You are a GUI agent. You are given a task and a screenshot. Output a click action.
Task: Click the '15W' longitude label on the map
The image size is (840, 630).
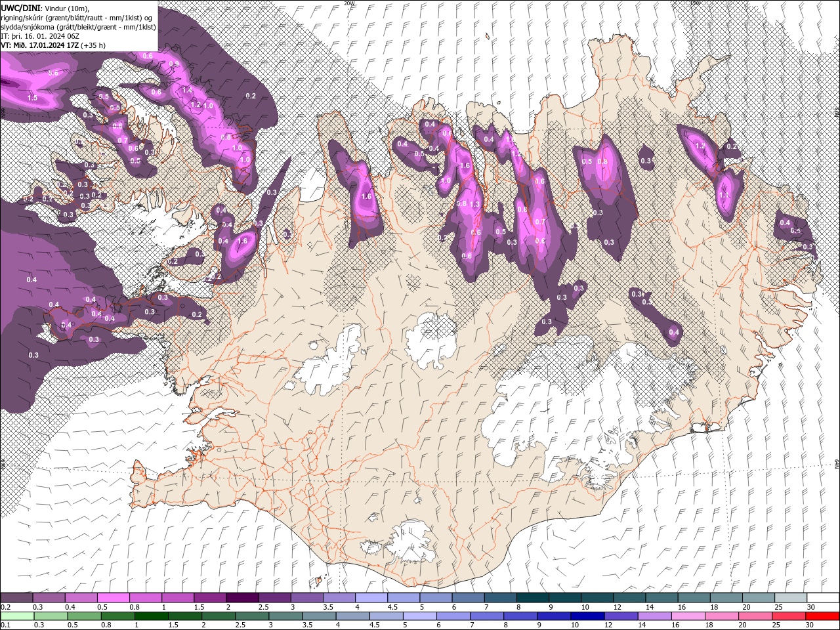(x=695, y=3)
